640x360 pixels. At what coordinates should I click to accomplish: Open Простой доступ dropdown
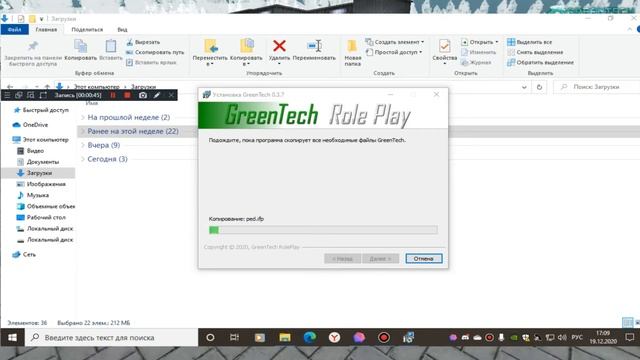(394, 52)
